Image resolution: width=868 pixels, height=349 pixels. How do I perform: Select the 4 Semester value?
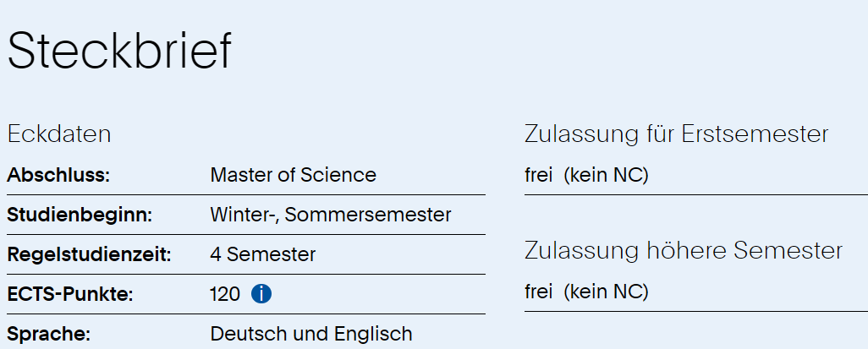(262, 254)
